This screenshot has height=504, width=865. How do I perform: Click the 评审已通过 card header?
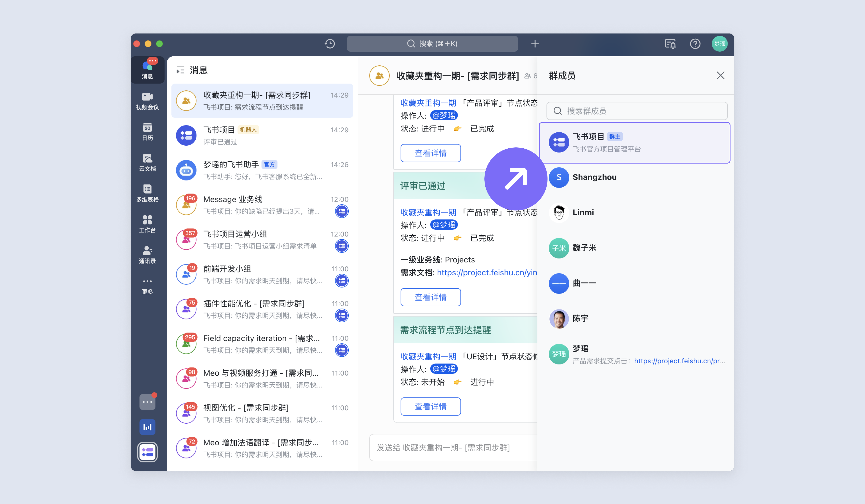[x=465, y=186]
